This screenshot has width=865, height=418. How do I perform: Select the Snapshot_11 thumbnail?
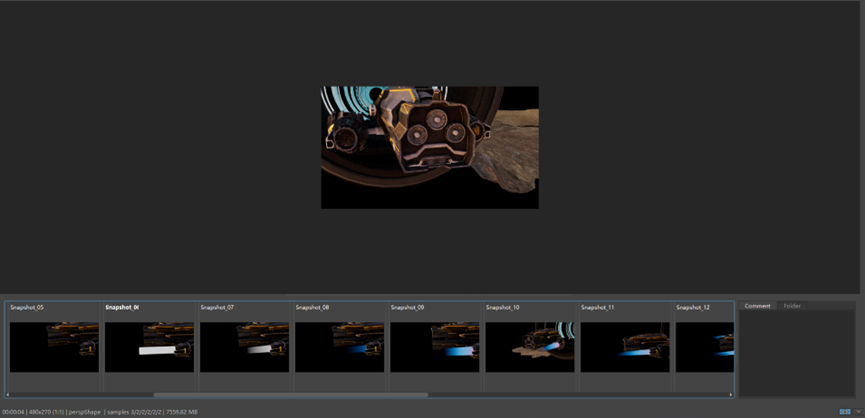click(x=625, y=347)
